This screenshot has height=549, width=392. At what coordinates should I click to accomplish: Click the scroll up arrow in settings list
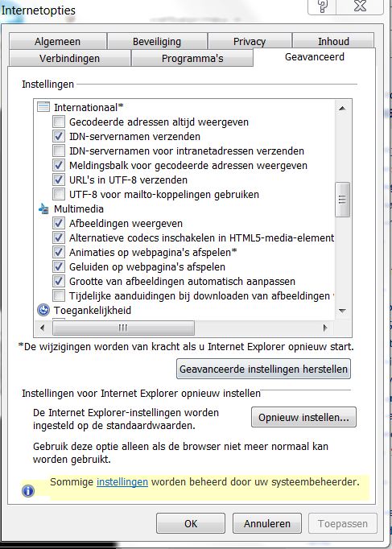tap(342, 108)
